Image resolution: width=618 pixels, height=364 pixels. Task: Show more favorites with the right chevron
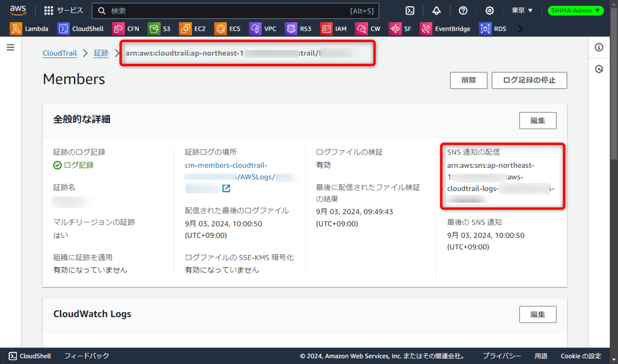click(x=520, y=29)
